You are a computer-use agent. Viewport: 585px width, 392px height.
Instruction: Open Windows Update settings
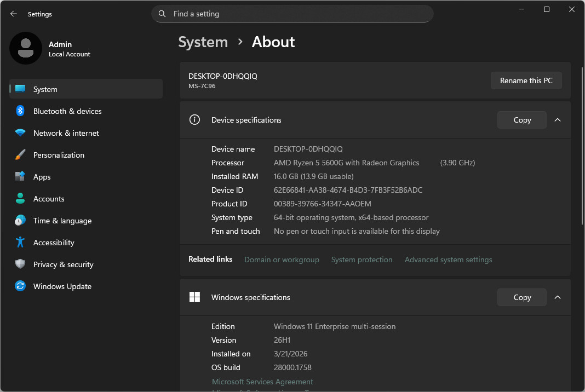click(x=86, y=286)
